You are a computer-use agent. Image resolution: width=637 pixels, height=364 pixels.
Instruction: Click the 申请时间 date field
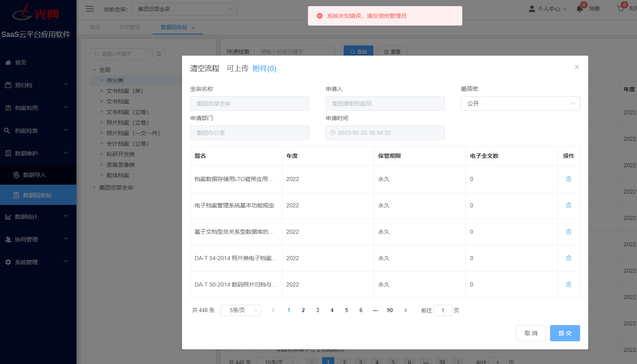click(x=385, y=133)
